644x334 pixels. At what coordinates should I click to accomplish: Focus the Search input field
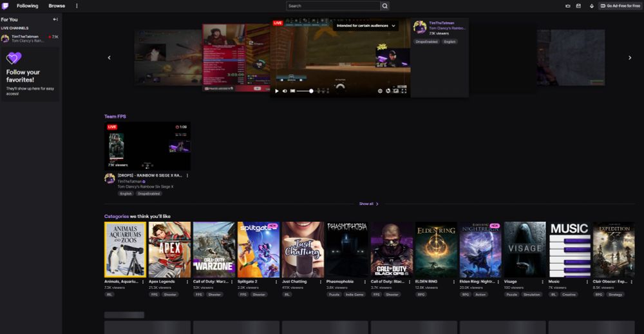coord(333,6)
